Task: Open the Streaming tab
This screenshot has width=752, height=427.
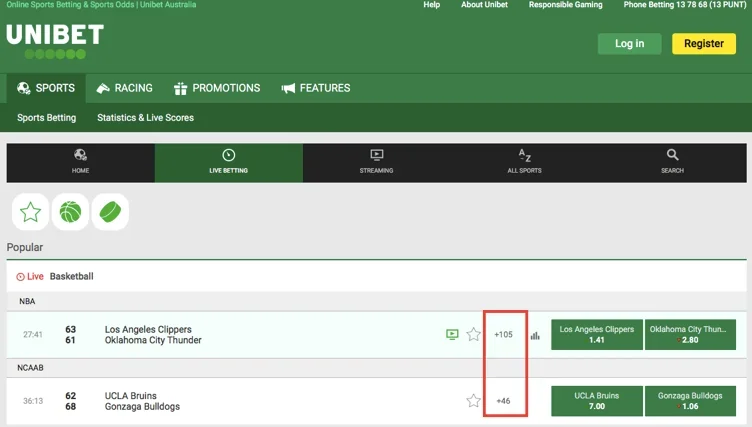Action: [376, 163]
